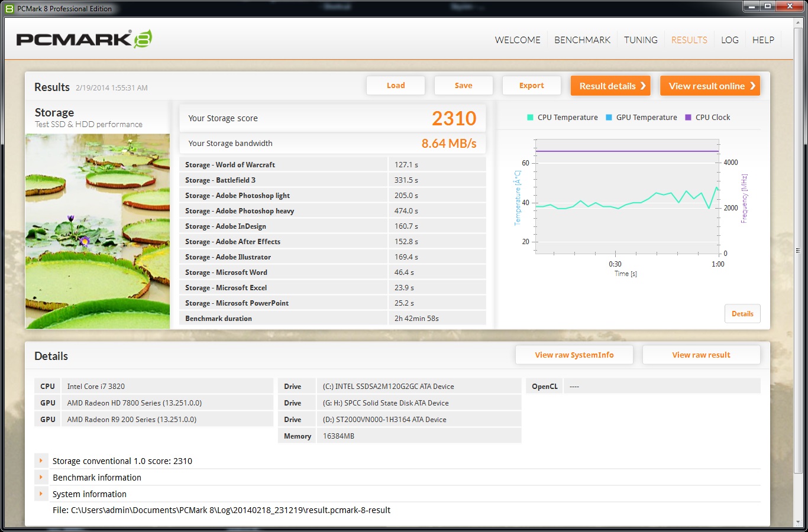Select the RESULTS tab
The image size is (808, 532).
pyautogui.click(x=689, y=40)
